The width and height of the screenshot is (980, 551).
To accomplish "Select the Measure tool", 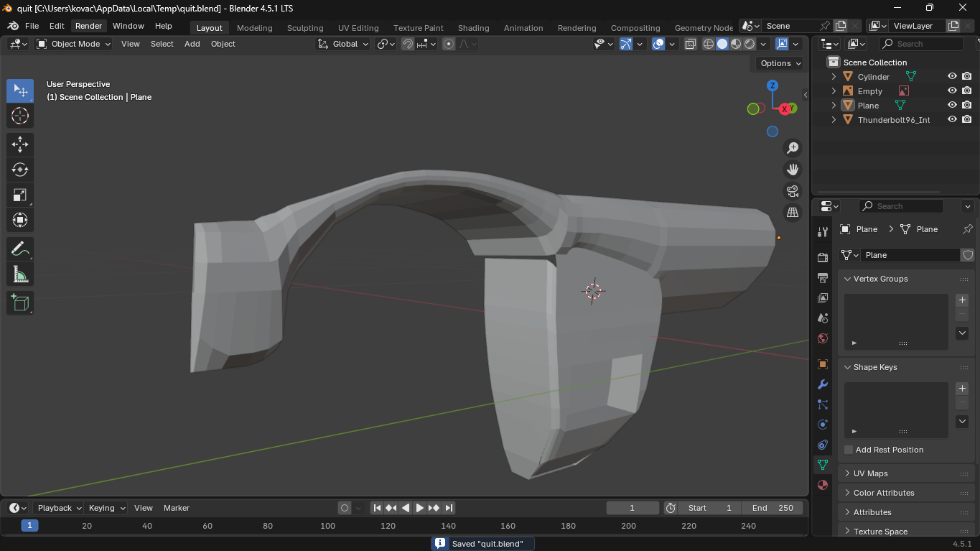I will 20,274.
